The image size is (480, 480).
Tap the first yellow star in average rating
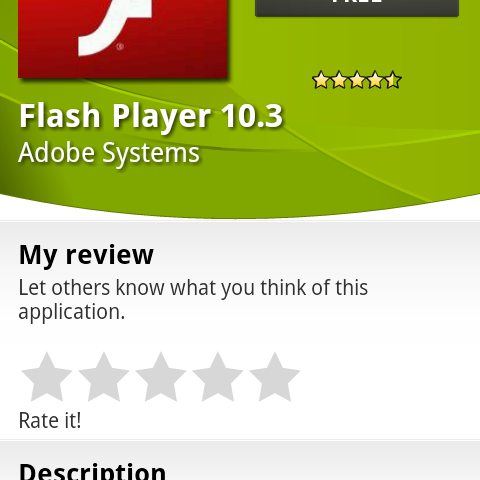[321, 80]
